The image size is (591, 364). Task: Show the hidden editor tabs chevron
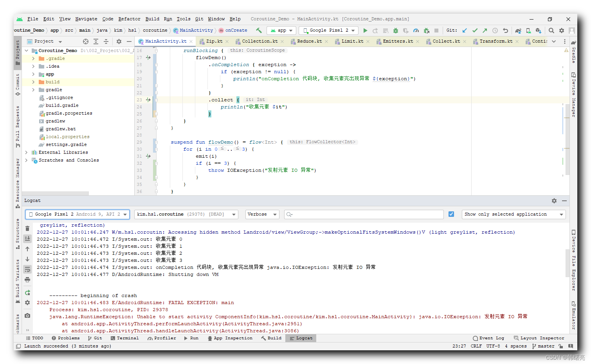(x=554, y=41)
